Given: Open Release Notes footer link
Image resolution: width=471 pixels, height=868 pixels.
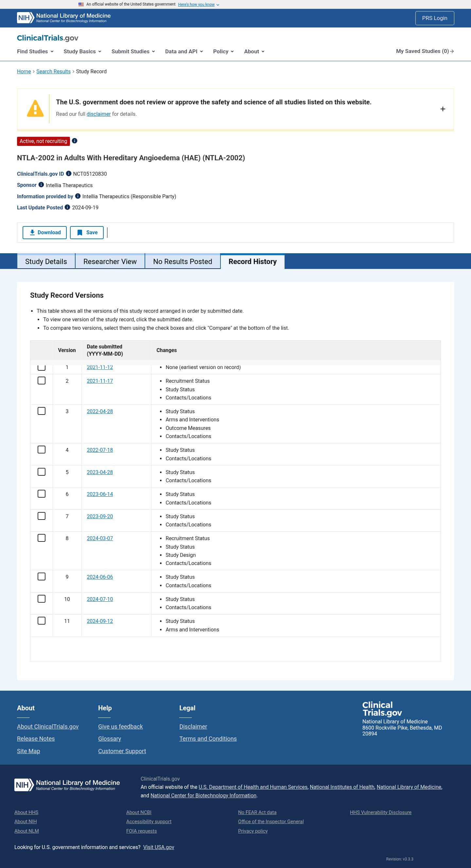Looking at the screenshot, I should (36, 739).
